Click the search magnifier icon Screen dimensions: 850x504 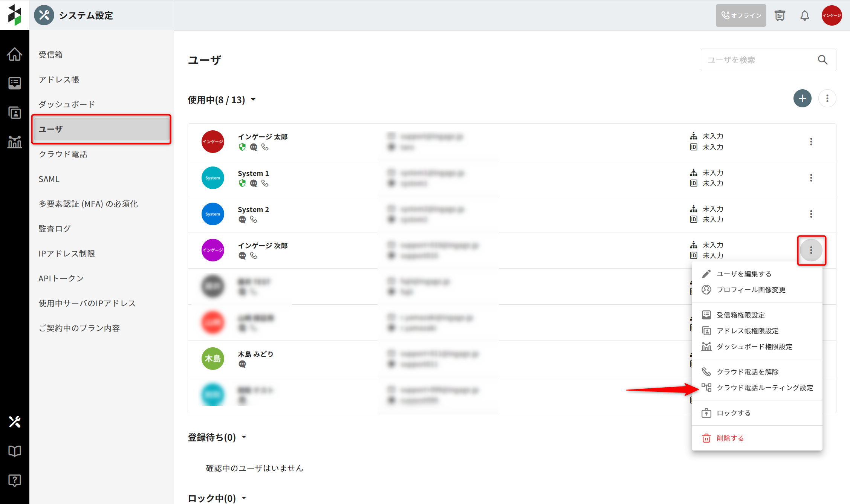(x=822, y=60)
